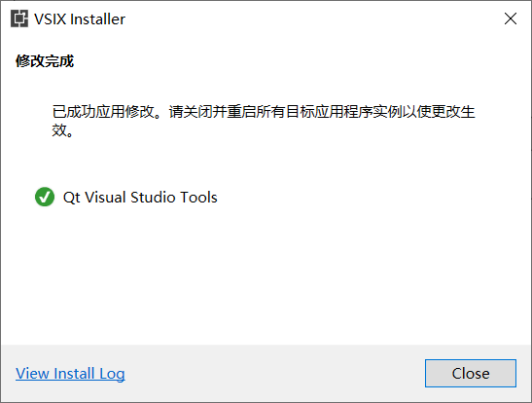Close the dialog with the X icon
The width and height of the screenshot is (532, 403).
(511, 18)
